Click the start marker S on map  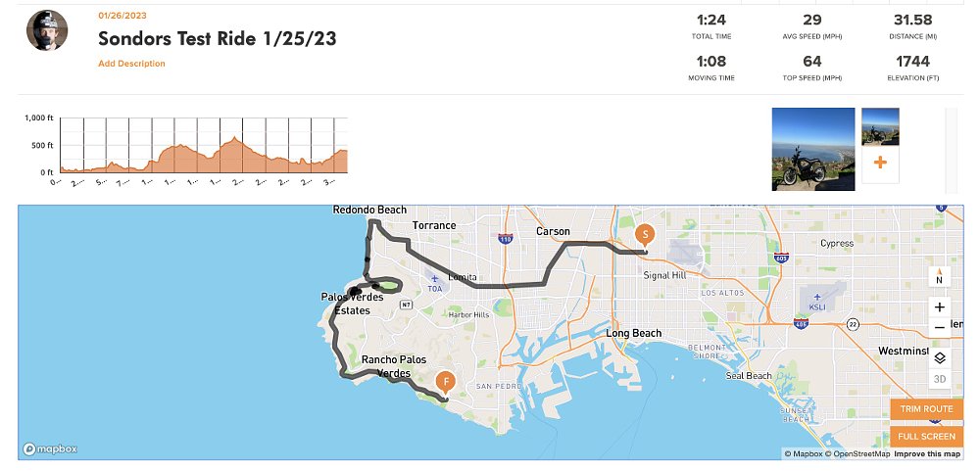point(645,235)
